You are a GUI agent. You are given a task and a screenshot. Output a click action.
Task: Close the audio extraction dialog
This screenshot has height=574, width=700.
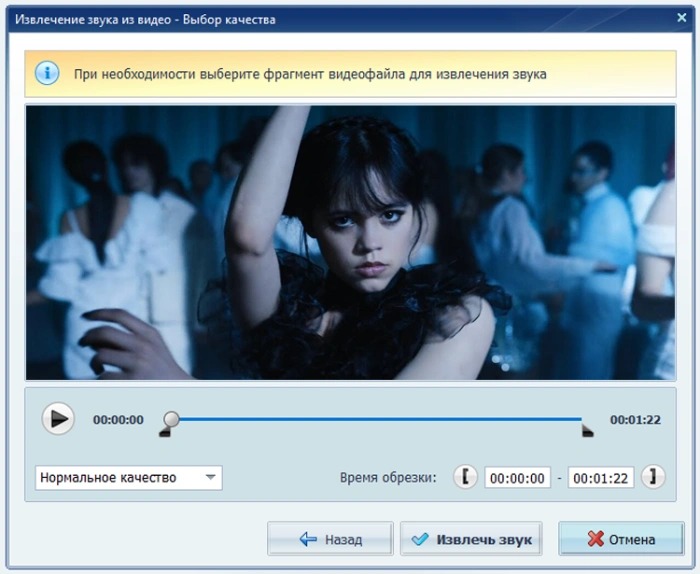coord(682,18)
